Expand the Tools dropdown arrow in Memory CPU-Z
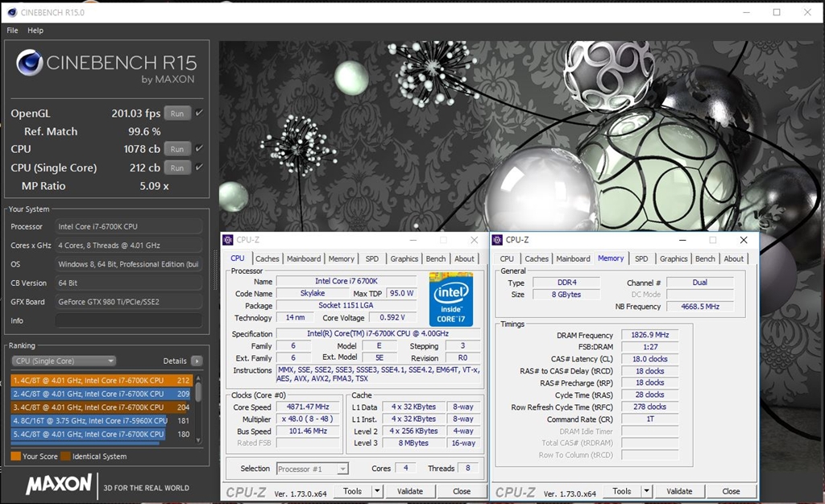The height and width of the screenshot is (504, 825). point(645,491)
